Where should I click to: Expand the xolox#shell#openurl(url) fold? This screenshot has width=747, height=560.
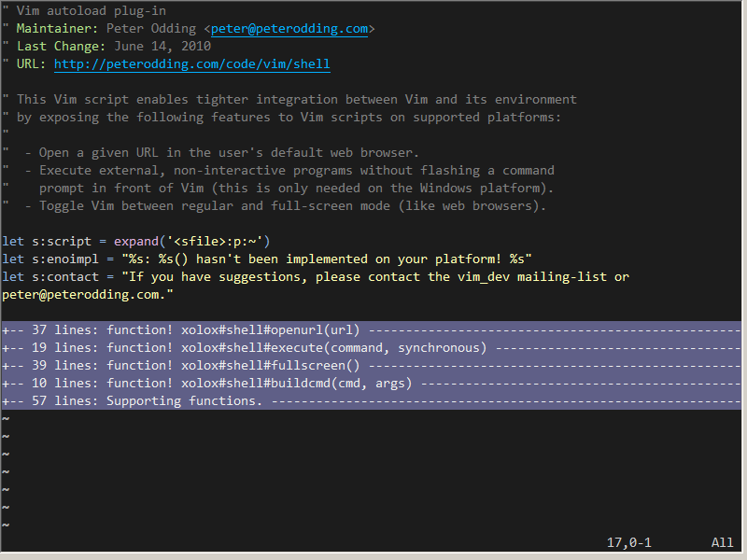coord(372,329)
